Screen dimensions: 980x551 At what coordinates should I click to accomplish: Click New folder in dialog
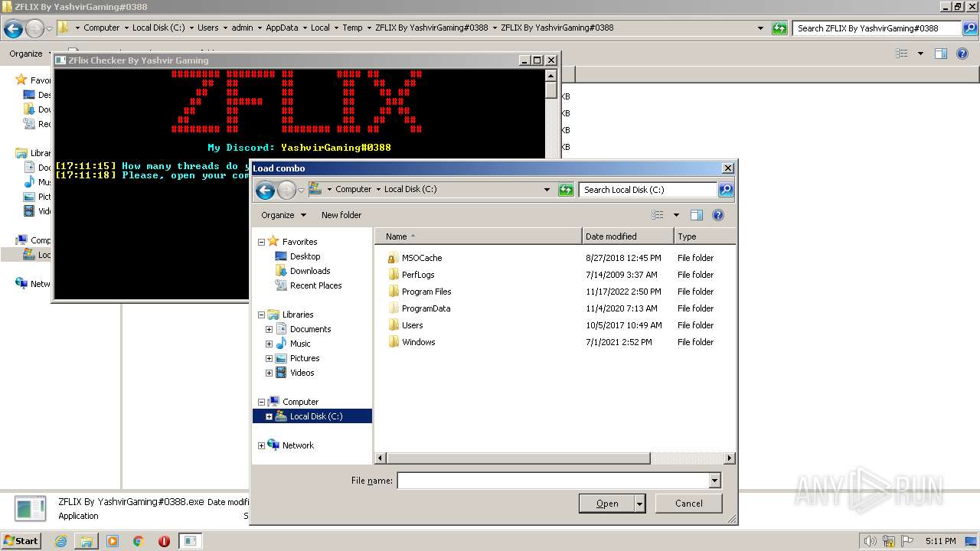click(x=341, y=215)
